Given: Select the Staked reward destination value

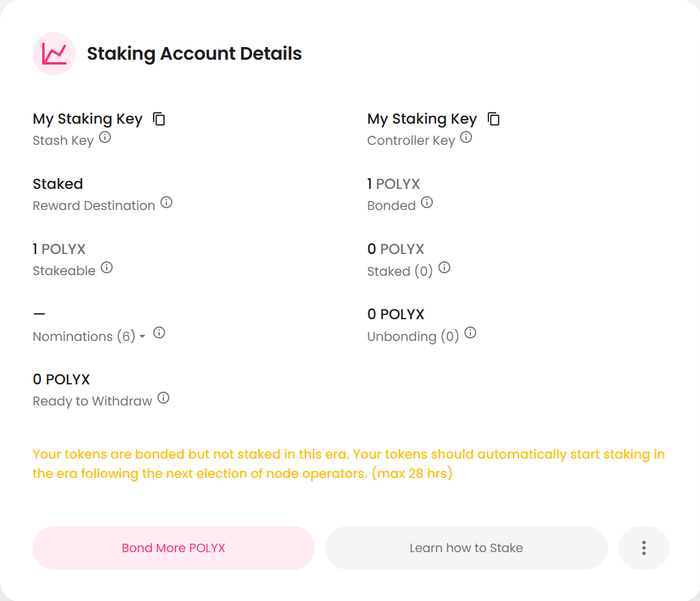Looking at the screenshot, I should point(57,183).
